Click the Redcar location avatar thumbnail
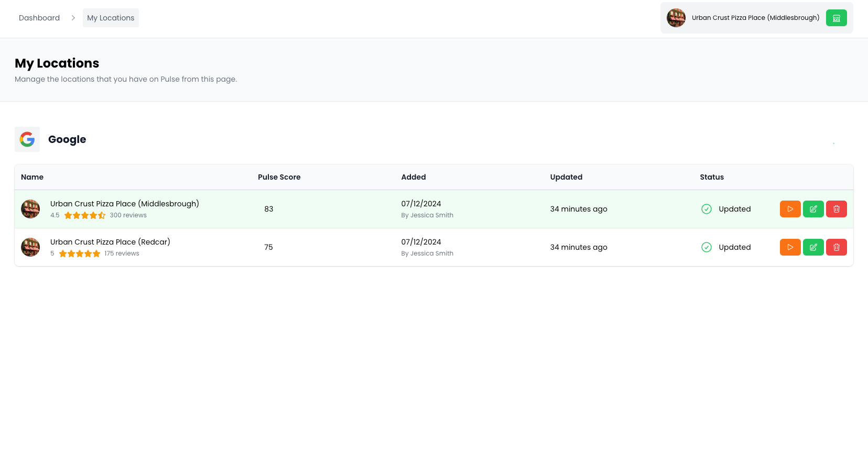The image size is (868, 475). click(x=30, y=247)
